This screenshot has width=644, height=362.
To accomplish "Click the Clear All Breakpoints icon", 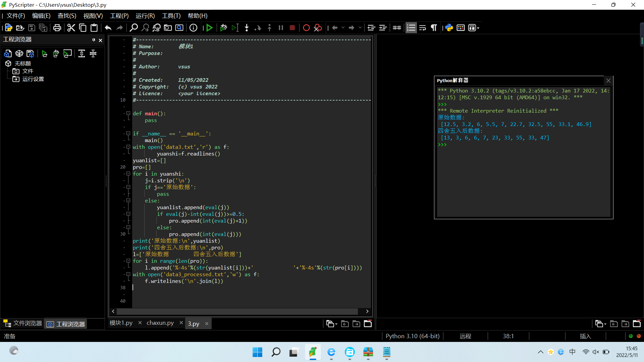I will (x=318, y=28).
